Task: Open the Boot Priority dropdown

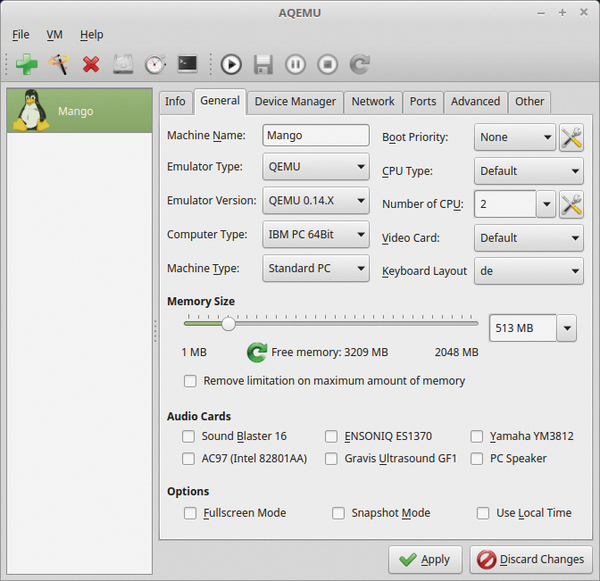Action: point(515,137)
